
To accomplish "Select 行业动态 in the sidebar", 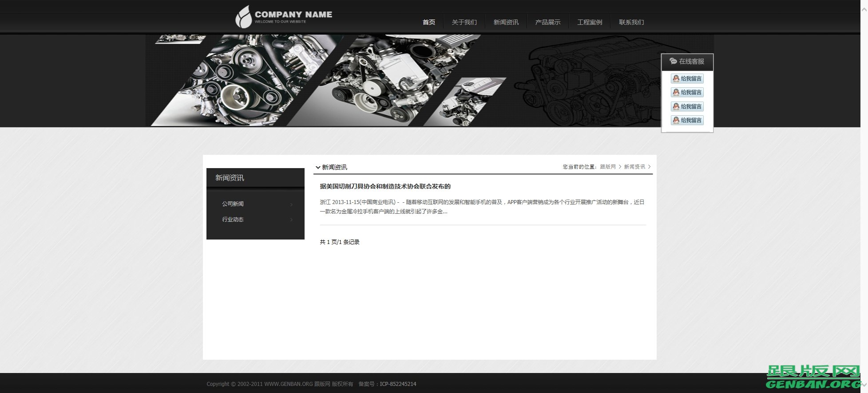I will coord(233,220).
